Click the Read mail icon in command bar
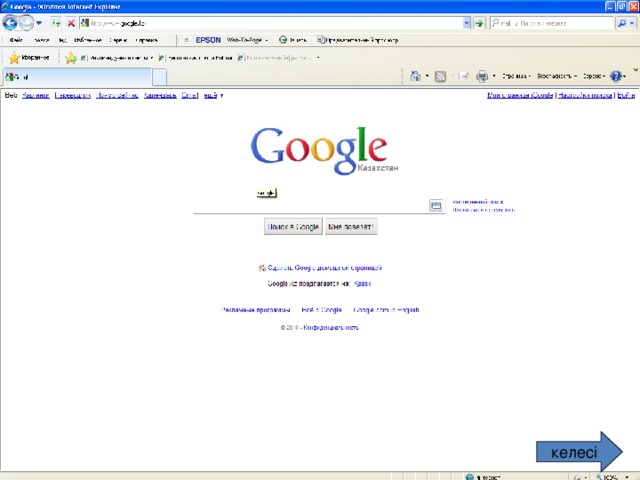The width and height of the screenshot is (640, 480). (464, 76)
